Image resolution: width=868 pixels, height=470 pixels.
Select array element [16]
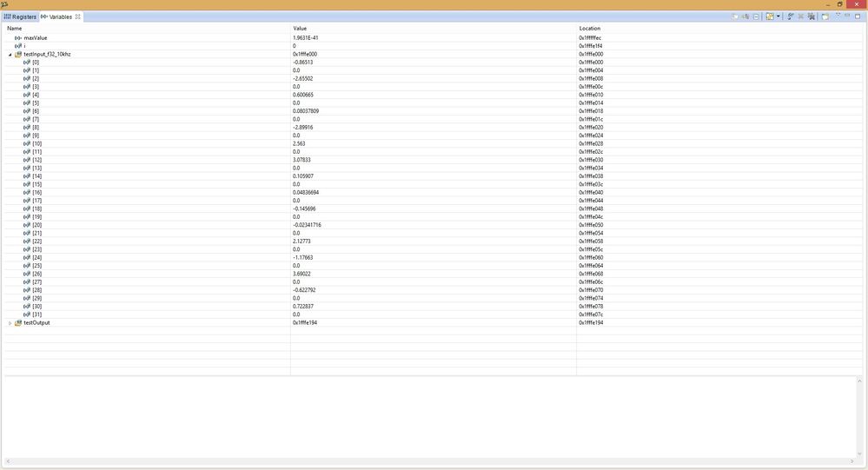tap(434, 192)
